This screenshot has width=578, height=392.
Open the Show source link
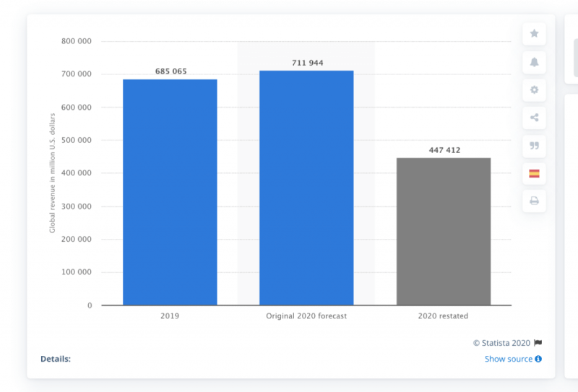tap(508, 359)
